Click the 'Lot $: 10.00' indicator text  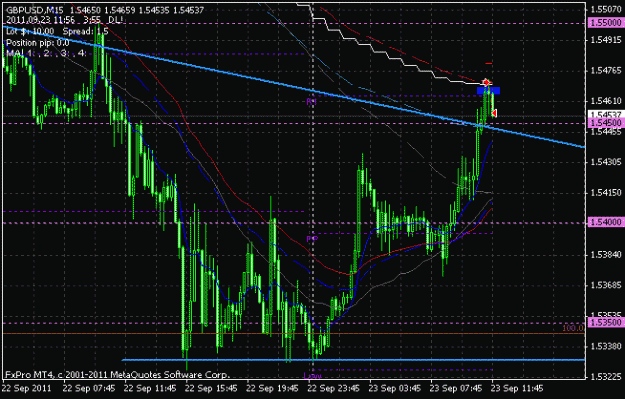pyautogui.click(x=30, y=31)
